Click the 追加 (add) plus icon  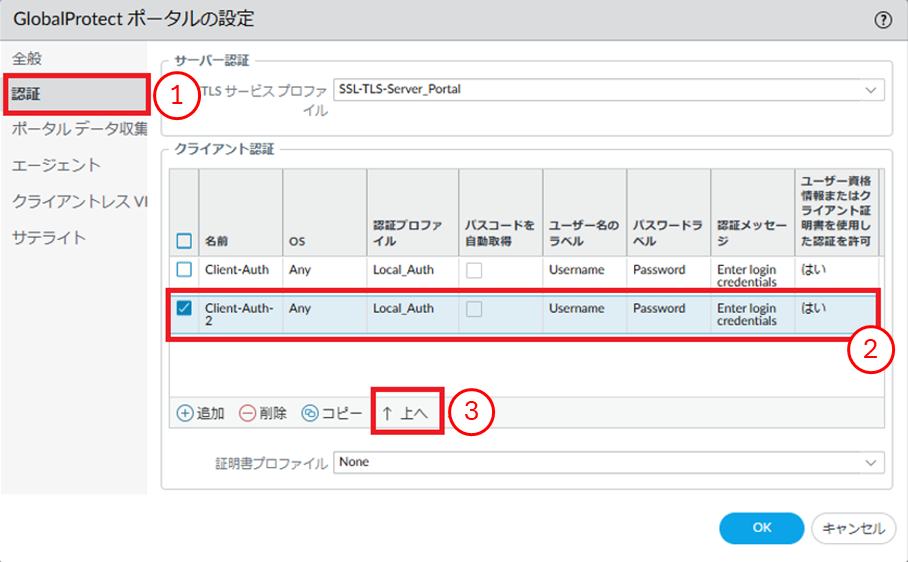pyautogui.click(x=185, y=413)
